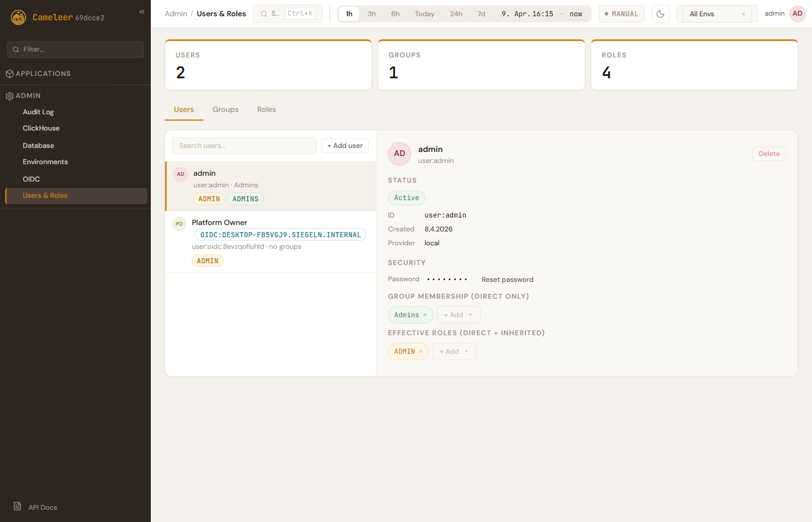This screenshot has width=812, height=522.
Task: Open the group membership Add dropdown
Action: (x=458, y=315)
